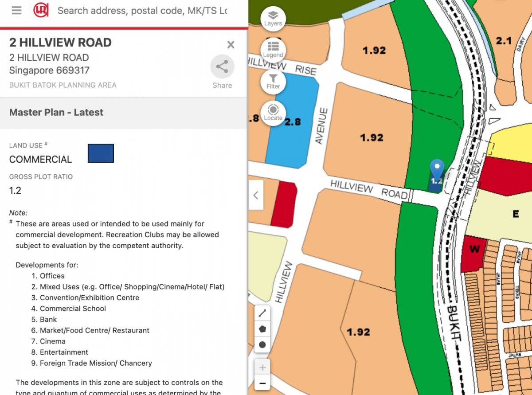The height and width of the screenshot is (395, 532).
Task: Select the line measurement tool
Action: [x=262, y=313]
